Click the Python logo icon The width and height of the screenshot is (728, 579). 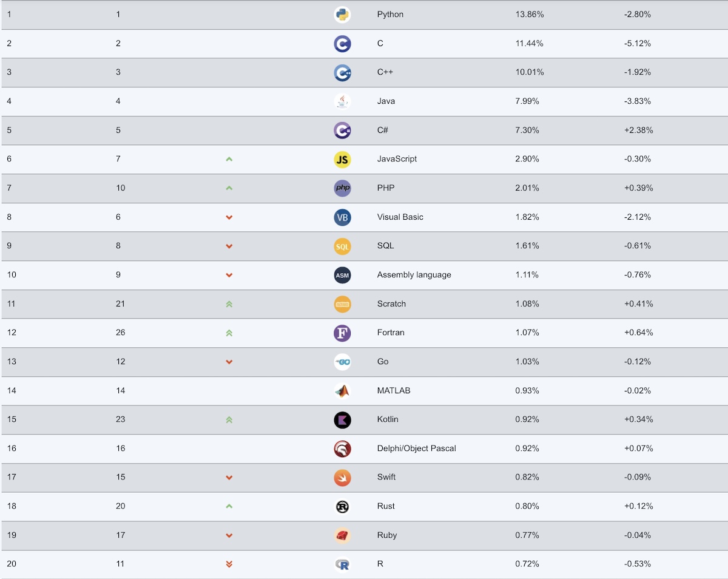click(342, 15)
